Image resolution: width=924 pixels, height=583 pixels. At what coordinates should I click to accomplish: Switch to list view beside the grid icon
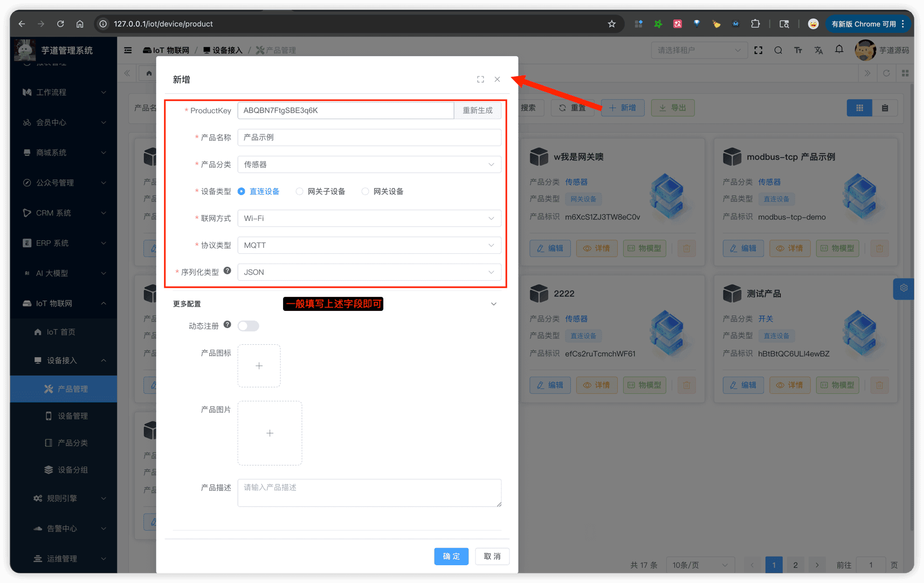[x=885, y=108]
